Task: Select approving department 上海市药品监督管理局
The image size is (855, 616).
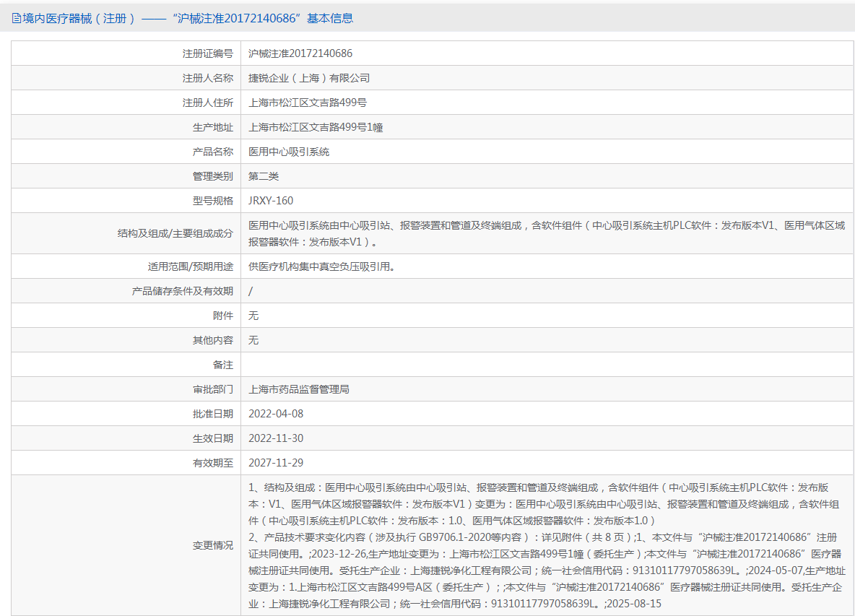Action: point(299,389)
